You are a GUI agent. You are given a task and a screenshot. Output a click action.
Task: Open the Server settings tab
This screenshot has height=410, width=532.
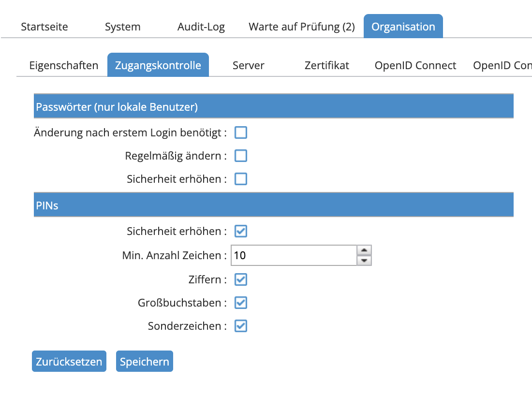pyautogui.click(x=248, y=65)
